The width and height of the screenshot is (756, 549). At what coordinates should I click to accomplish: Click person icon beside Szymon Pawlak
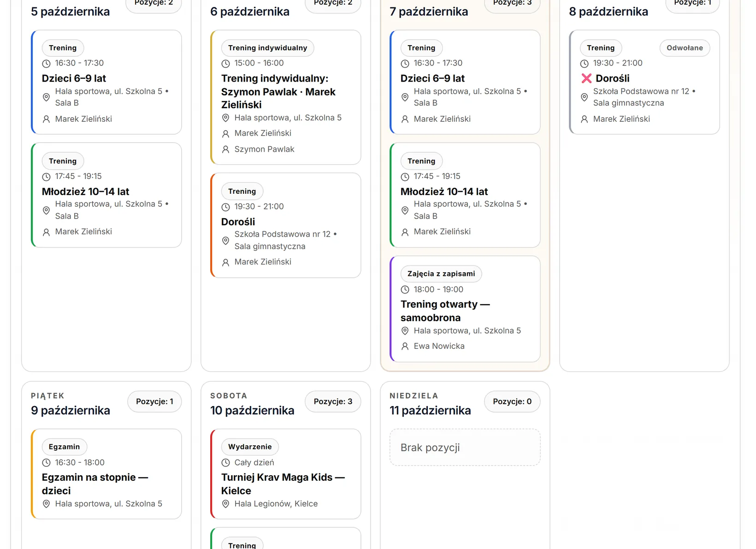pyautogui.click(x=225, y=149)
